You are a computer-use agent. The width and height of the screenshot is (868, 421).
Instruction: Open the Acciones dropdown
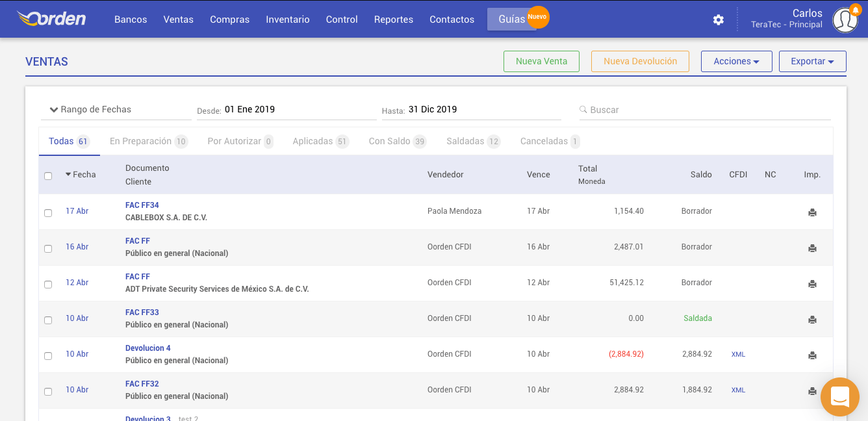pyautogui.click(x=736, y=61)
